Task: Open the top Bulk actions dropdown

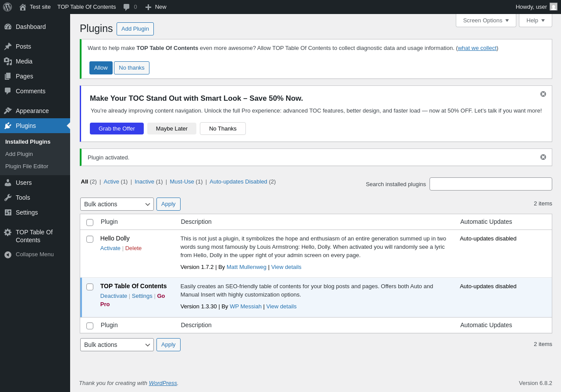Action: [117, 204]
